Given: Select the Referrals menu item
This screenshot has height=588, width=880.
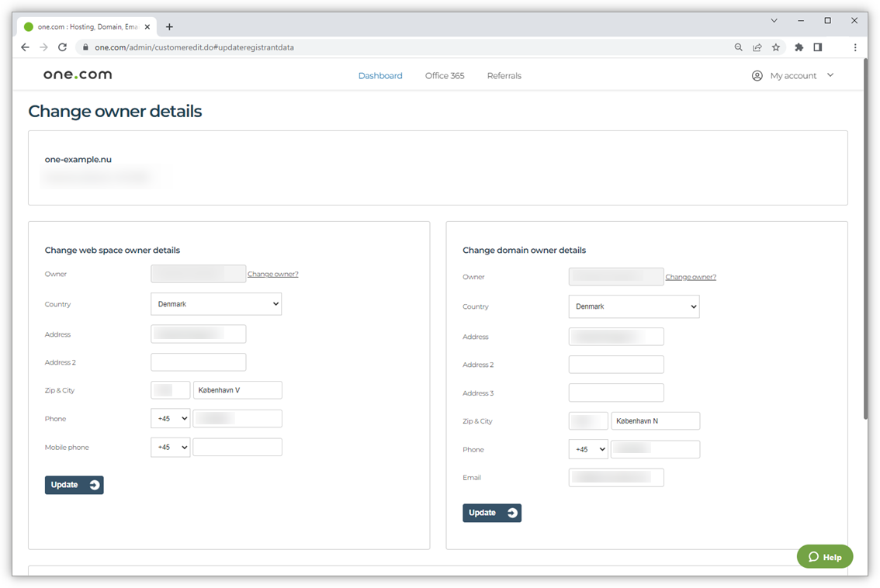Looking at the screenshot, I should [x=504, y=75].
